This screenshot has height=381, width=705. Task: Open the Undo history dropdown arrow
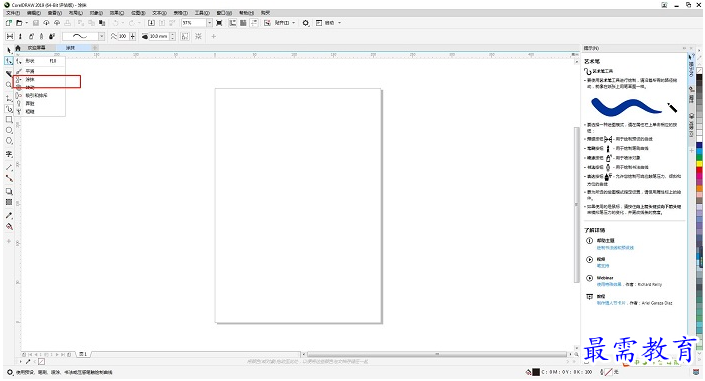tap(123, 22)
